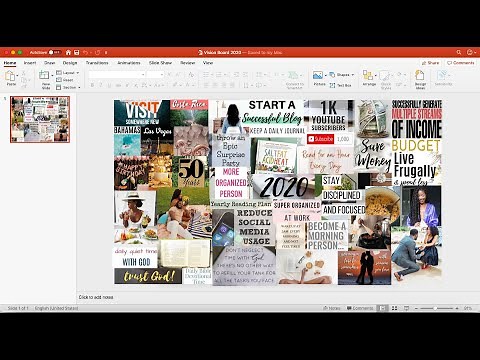Open the font name combo box
The width and height of the screenshot is (480, 360).
click(x=117, y=75)
